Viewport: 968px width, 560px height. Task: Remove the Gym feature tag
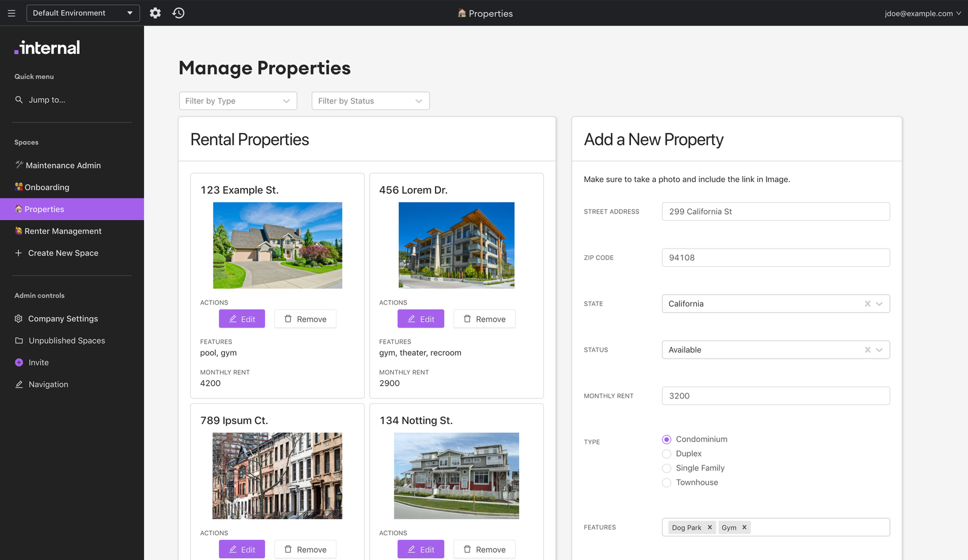[x=744, y=527]
